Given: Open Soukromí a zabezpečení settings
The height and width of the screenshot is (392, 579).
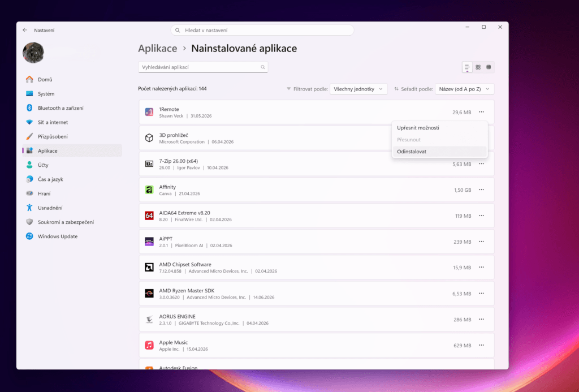Looking at the screenshot, I should pyautogui.click(x=72, y=222).
